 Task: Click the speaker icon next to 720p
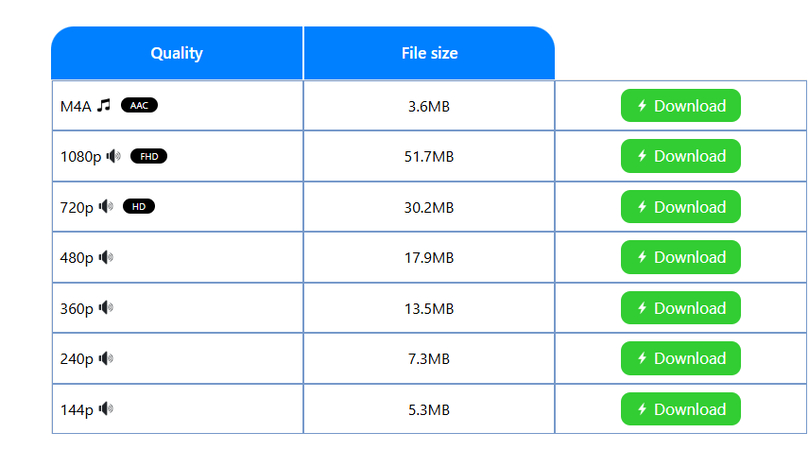pyautogui.click(x=106, y=206)
